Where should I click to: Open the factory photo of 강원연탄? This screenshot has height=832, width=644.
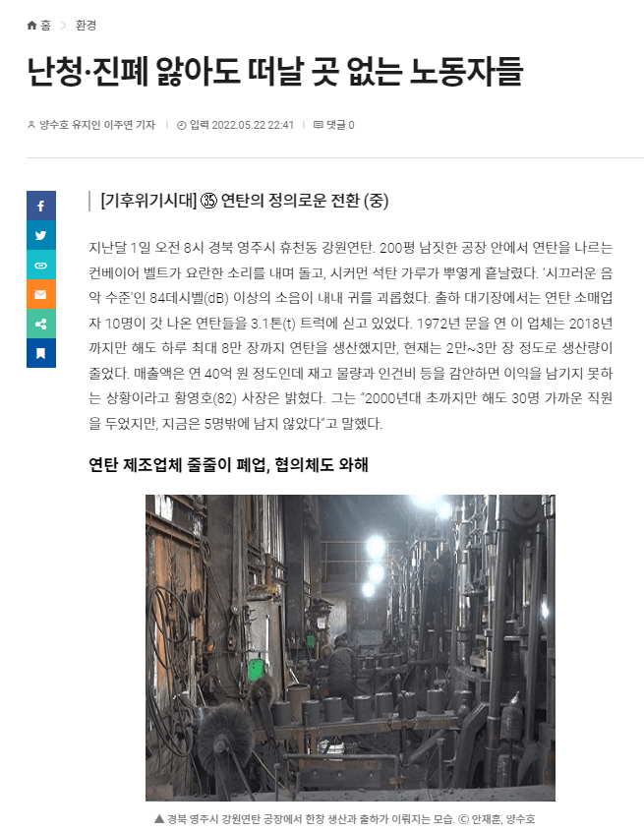click(x=350, y=647)
